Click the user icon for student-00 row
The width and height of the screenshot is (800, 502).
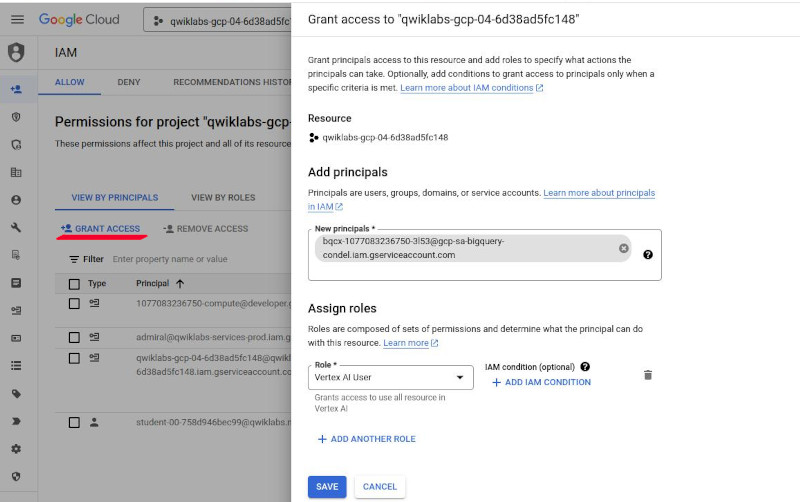pos(94,422)
